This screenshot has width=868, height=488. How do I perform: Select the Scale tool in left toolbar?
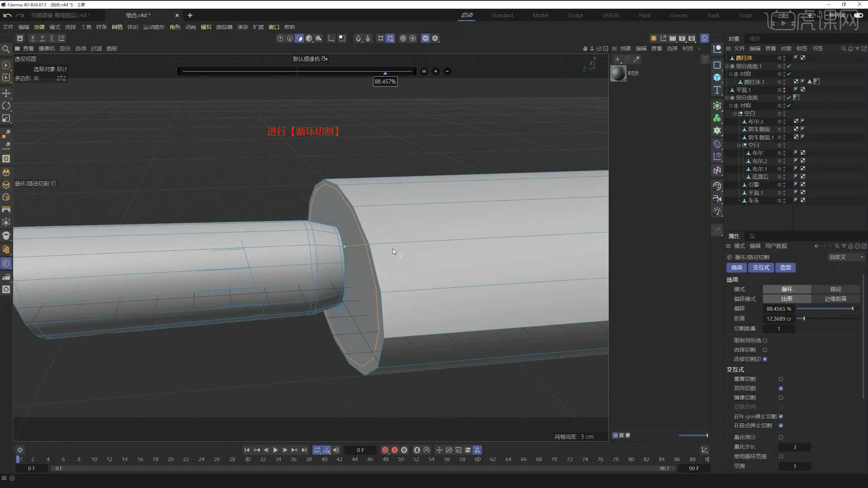coord(6,118)
